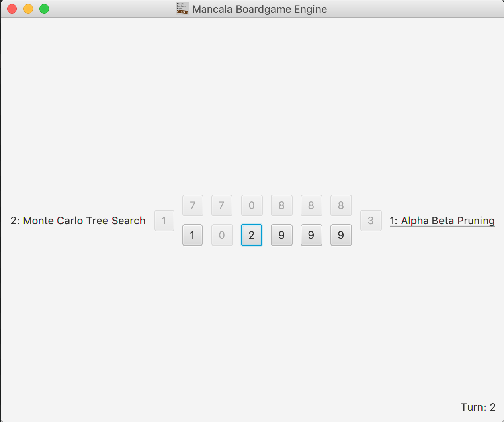The height and width of the screenshot is (422, 504).
Task: Select the rightmost top-row pit showing 8
Action: [x=341, y=205]
